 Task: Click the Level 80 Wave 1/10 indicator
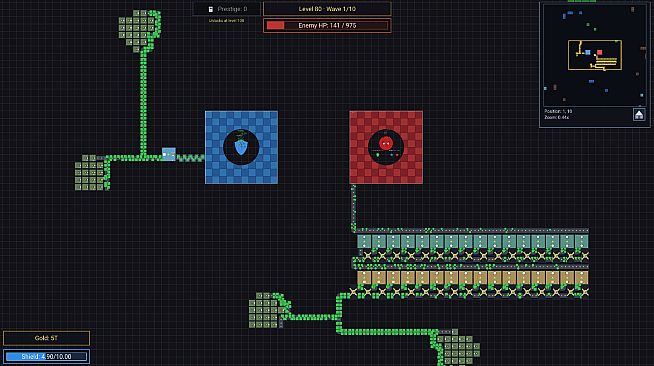[327, 9]
